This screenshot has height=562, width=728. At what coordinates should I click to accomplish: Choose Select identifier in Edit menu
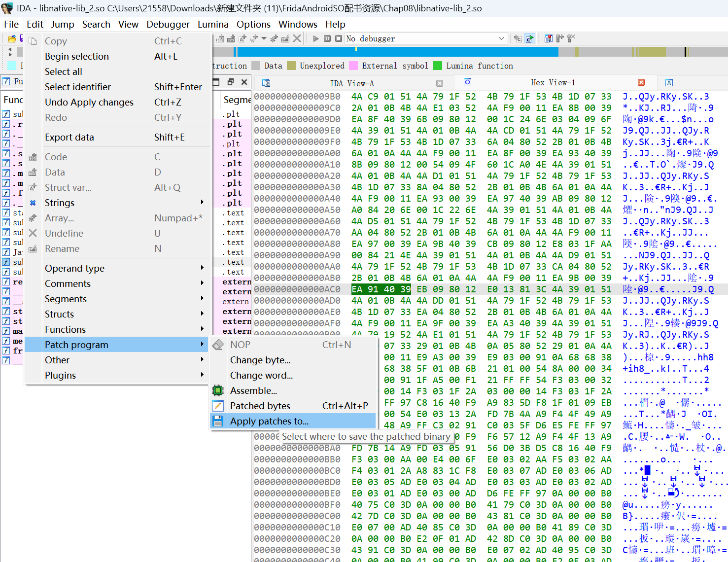coord(118,87)
